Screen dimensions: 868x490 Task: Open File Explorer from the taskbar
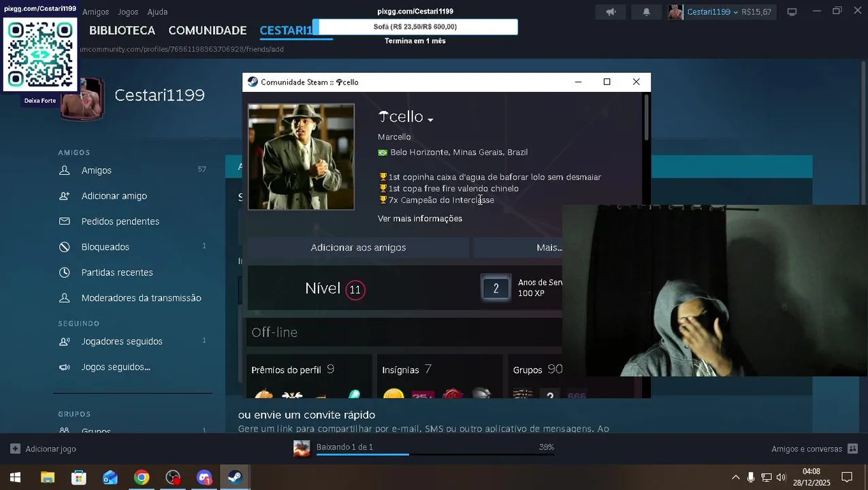(48, 478)
